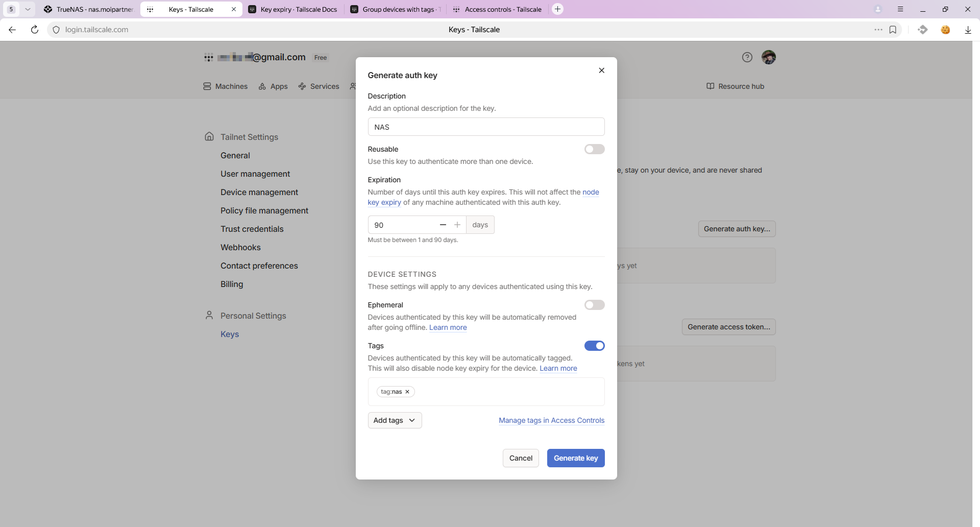980x527 pixels.
Task: Decrease expiration days with minus icon
Action: 443,225
